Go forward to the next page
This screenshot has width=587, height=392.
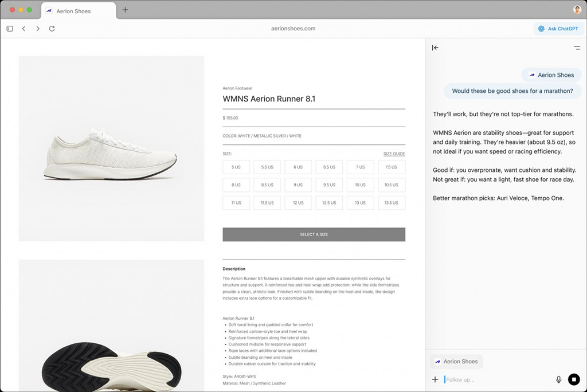coord(38,29)
